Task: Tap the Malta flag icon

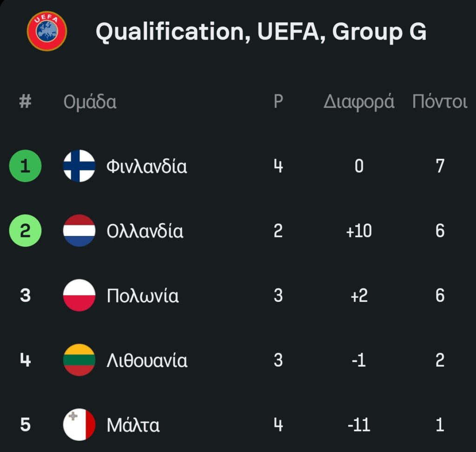Action: pyautogui.click(x=79, y=425)
